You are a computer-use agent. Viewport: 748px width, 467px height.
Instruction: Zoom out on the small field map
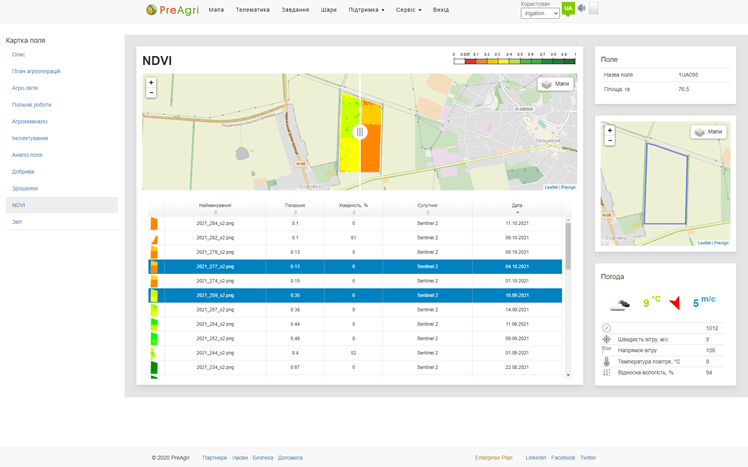pos(610,141)
